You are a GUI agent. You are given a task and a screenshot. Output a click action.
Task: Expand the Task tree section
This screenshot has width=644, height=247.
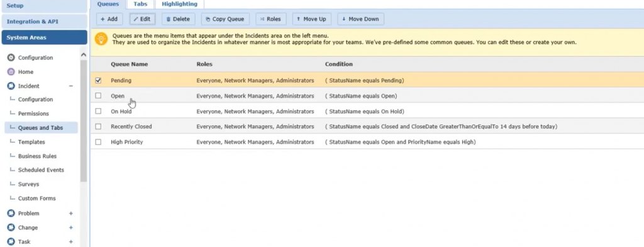[x=70, y=242]
